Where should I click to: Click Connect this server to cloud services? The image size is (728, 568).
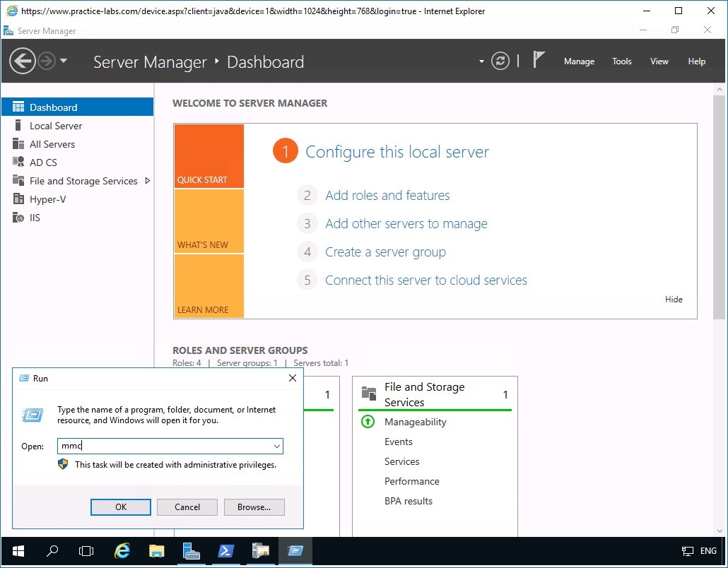[425, 280]
